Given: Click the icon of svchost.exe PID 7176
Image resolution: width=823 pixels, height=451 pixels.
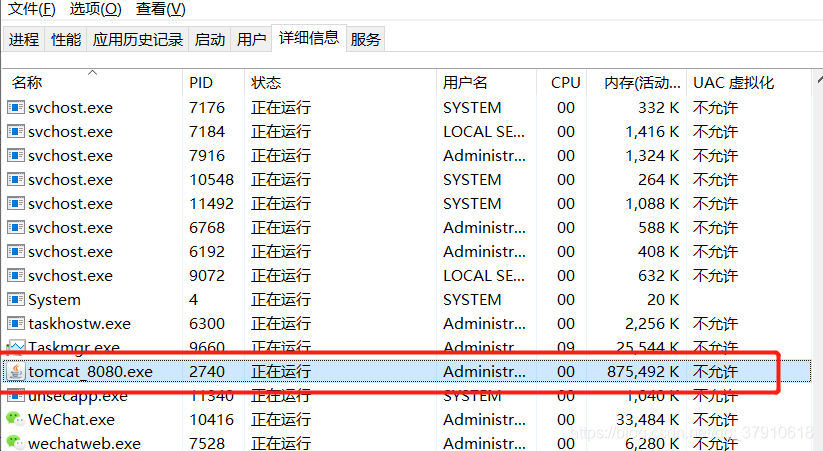Looking at the screenshot, I should pyautogui.click(x=16, y=108).
